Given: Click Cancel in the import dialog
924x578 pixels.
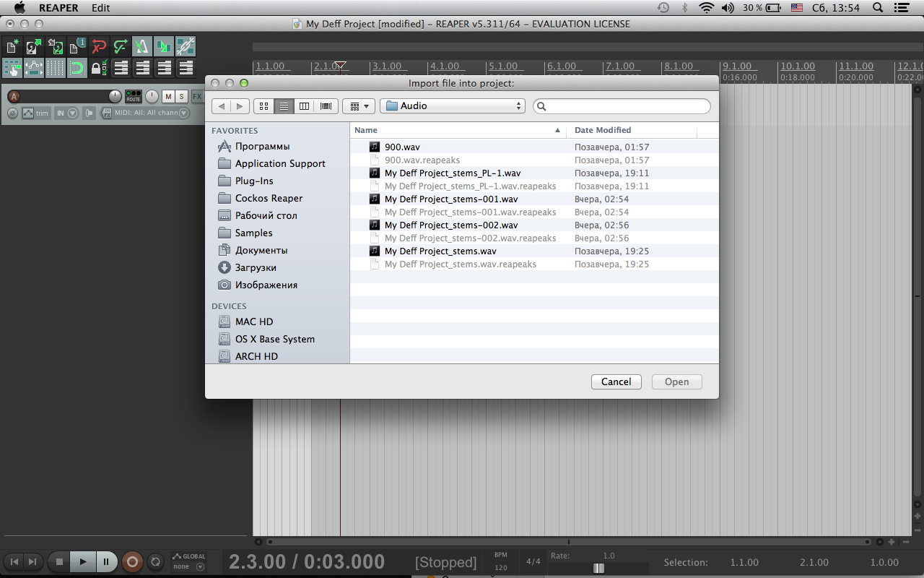Looking at the screenshot, I should tap(616, 381).
